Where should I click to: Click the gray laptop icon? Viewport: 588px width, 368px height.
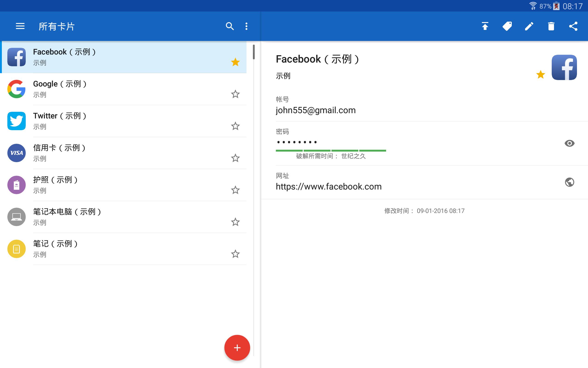pos(17,217)
